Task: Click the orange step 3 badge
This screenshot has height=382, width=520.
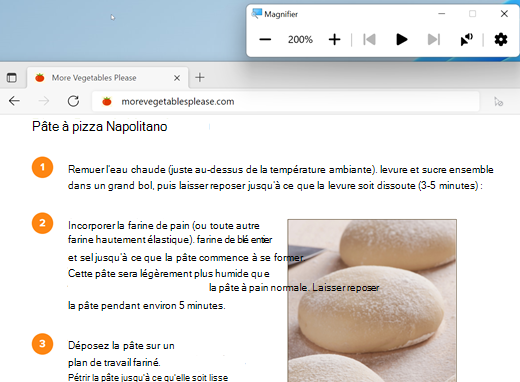Action: (x=42, y=344)
